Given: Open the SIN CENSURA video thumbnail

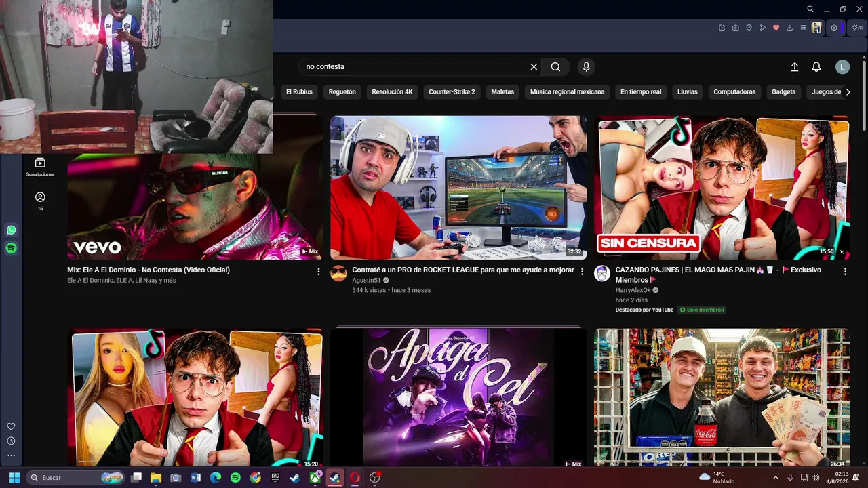Looking at the screenshot, I should coord(722,188).
